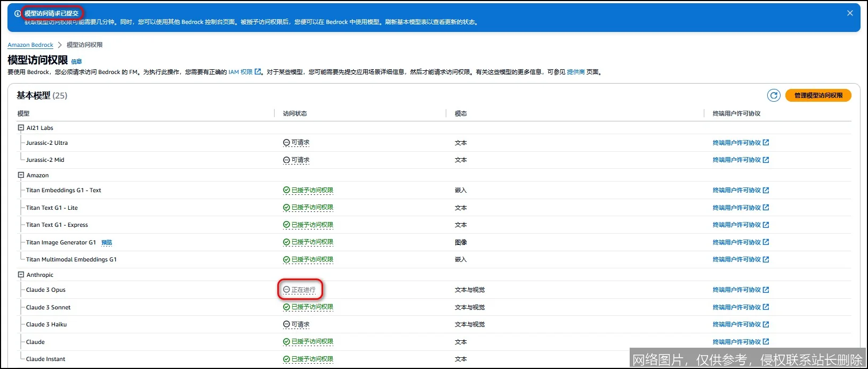
Task: Click available status icon for Claude 3 Haiku
Action: point(286,324)
